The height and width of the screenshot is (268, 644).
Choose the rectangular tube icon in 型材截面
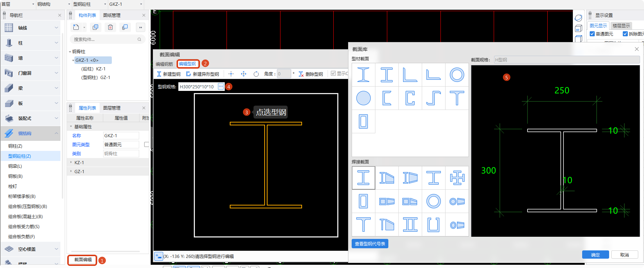point(363,121)
